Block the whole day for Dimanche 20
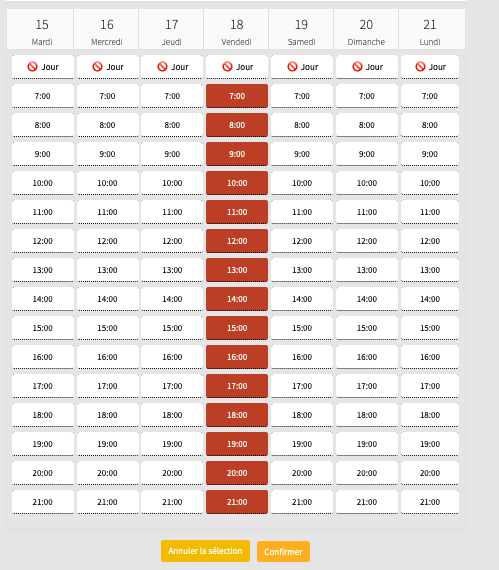The width and height of the screenshot is (499, 570). click(x=367, y=67)
